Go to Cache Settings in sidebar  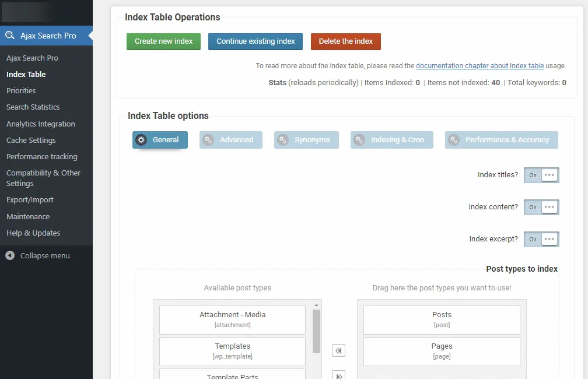pyautogui.click(x=31, y=141)
